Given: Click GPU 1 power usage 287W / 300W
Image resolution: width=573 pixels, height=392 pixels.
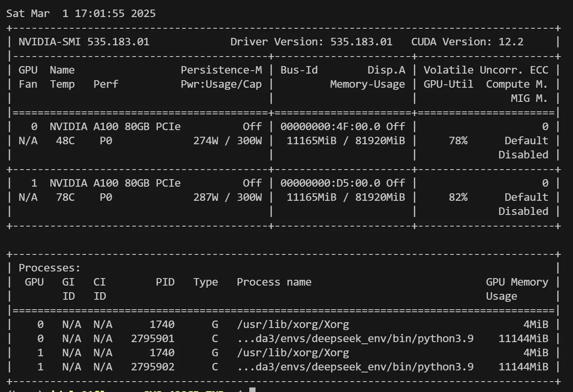Looking at the screenshot, I should tap(227, 197).
